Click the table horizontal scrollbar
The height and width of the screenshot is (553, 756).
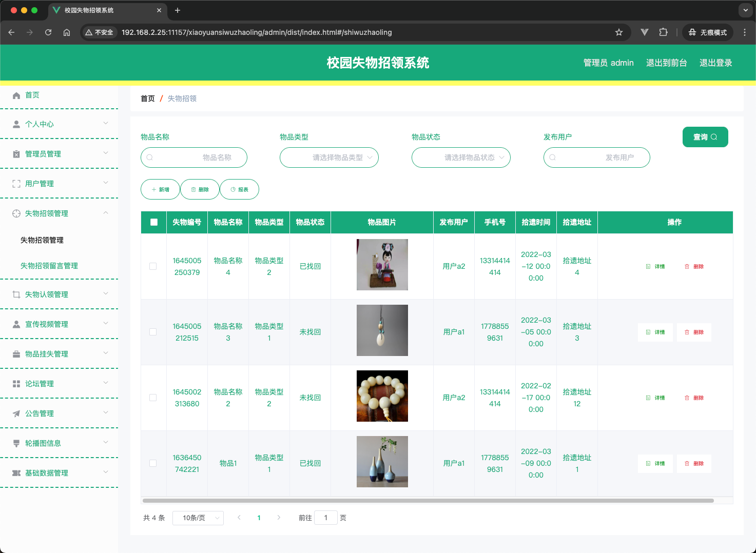tap(428, 501)
